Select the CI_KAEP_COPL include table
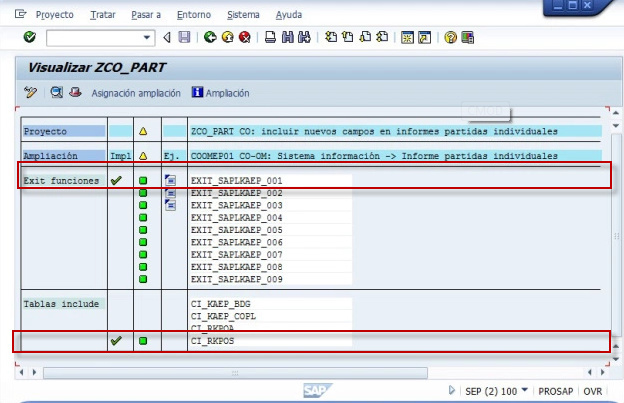 [x=223, y=316]
